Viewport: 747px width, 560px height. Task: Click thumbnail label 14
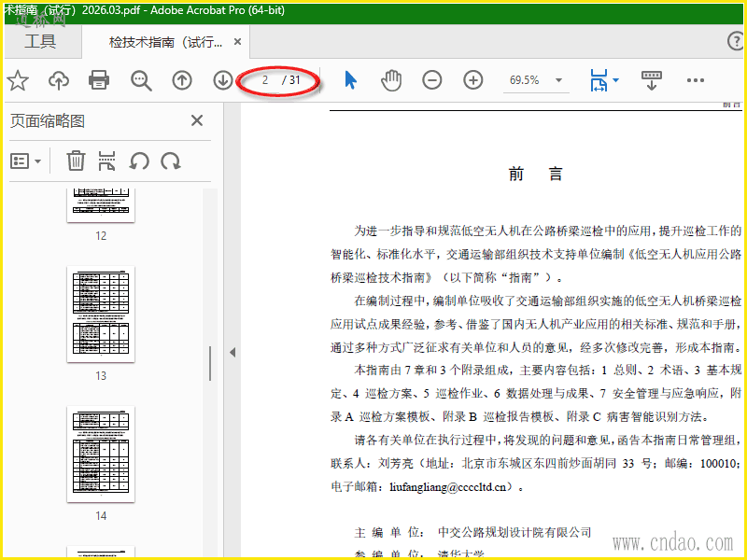click(101, 516)
